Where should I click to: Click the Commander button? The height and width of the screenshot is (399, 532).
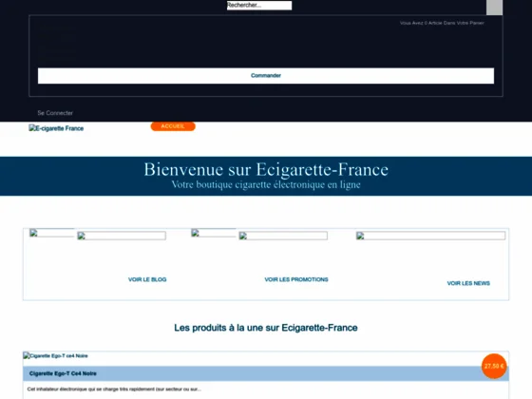[266, 75]
